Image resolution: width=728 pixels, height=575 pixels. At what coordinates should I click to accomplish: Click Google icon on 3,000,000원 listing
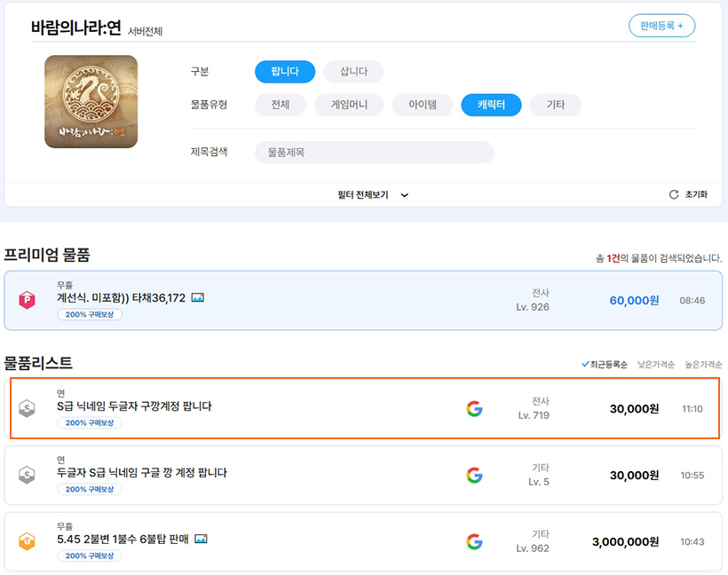(474, 541)
